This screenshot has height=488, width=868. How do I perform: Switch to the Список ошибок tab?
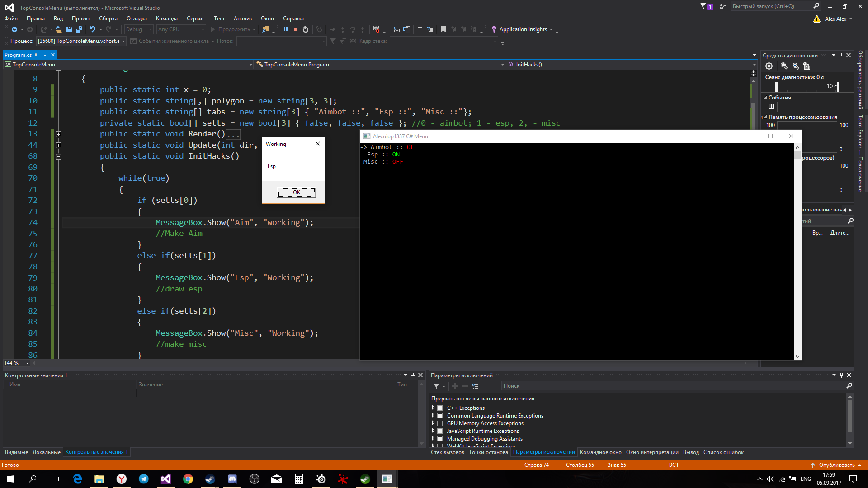[x=723, y=452]
